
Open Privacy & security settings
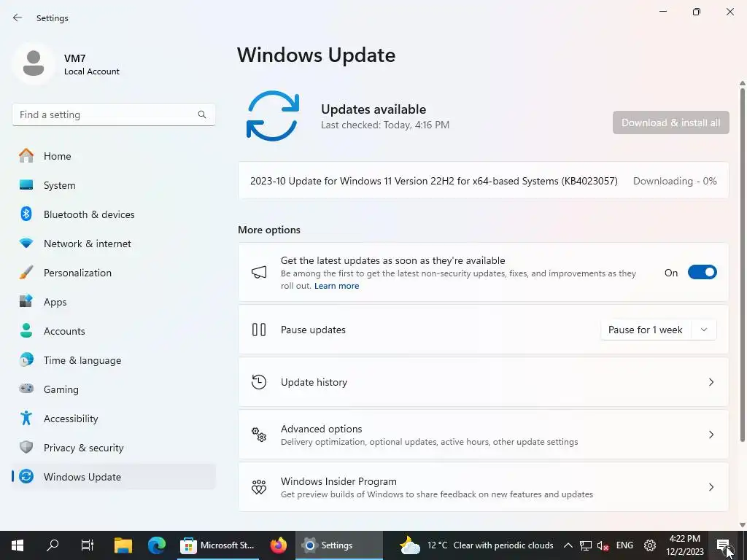pyautogui.click(x=113, y=447)
